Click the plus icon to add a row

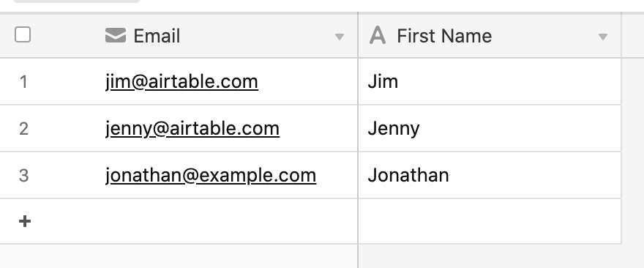[x=25, y=222]
